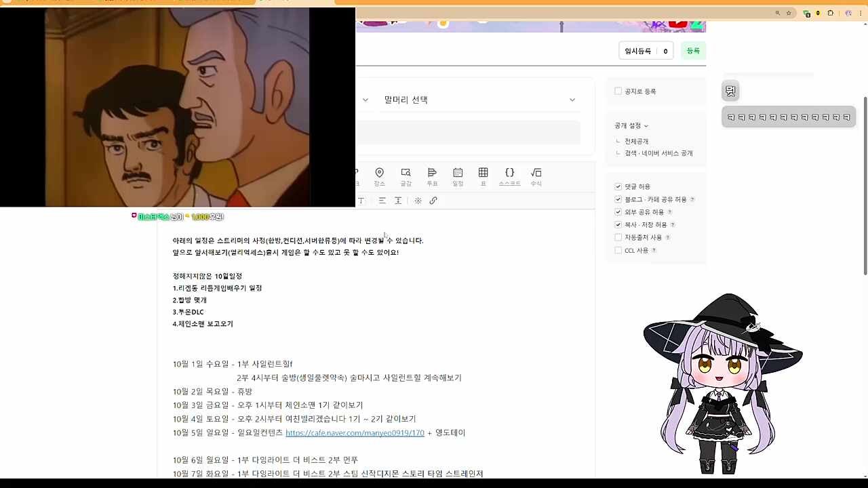Click the ㅋㅋㅋ chat message bubble
This screenshot has width=868, height=488.
(789, 117)
